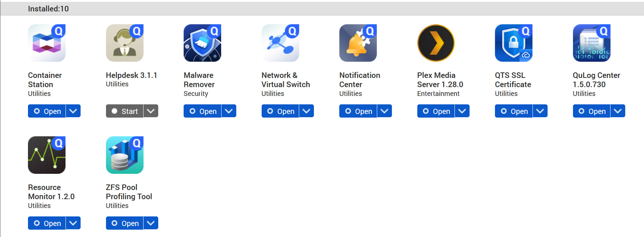Click the Plex Media Server 1.28.0 name
Screen dimensions: 644x237
[440, 80]
